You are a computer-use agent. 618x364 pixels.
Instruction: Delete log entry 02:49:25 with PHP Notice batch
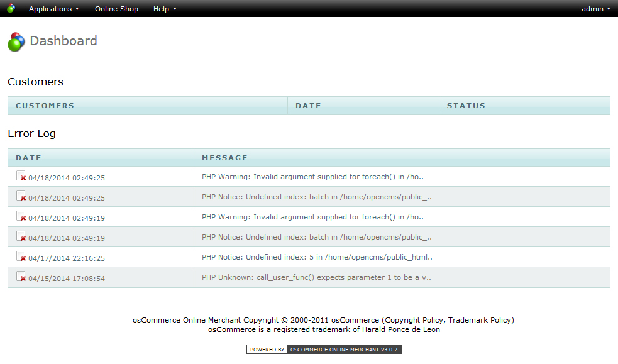(21, 196)
